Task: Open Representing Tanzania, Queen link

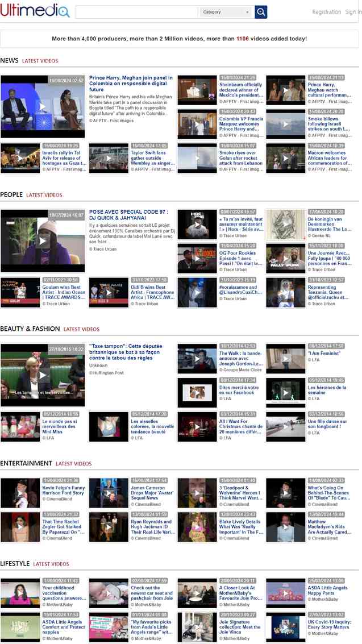Action: pos(330,292)
